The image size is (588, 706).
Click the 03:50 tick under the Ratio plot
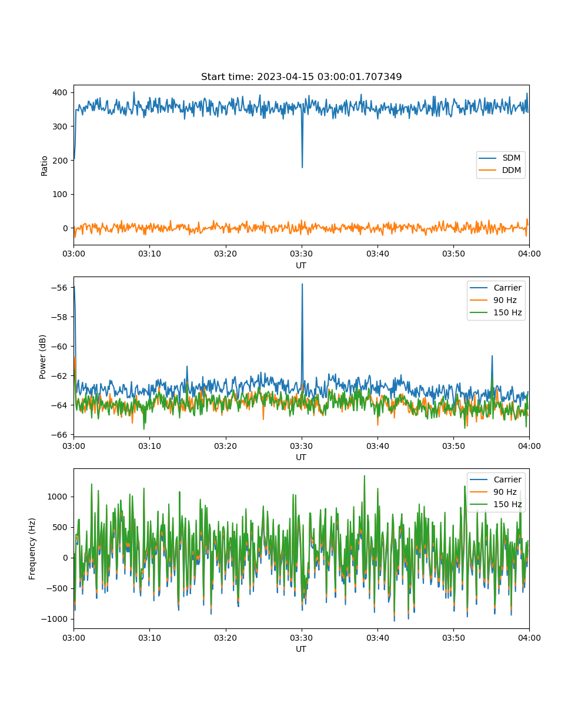coord(453,254)
